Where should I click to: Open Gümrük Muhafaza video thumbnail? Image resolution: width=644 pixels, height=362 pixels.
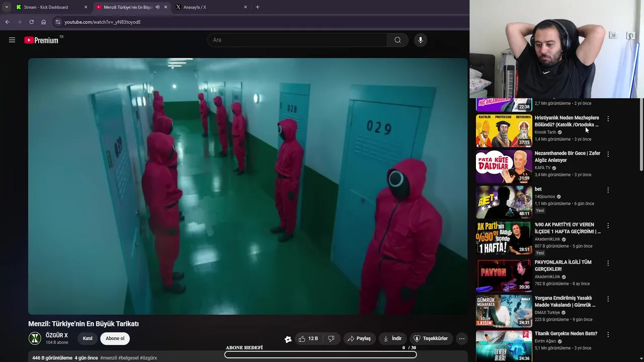504,311
